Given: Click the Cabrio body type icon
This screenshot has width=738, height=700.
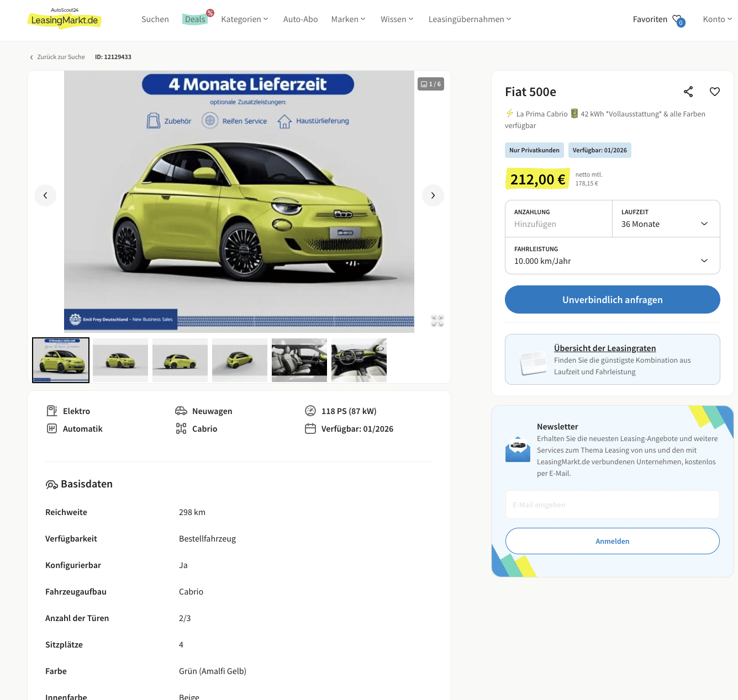Looking at the screenshot, I should [181, 428].
